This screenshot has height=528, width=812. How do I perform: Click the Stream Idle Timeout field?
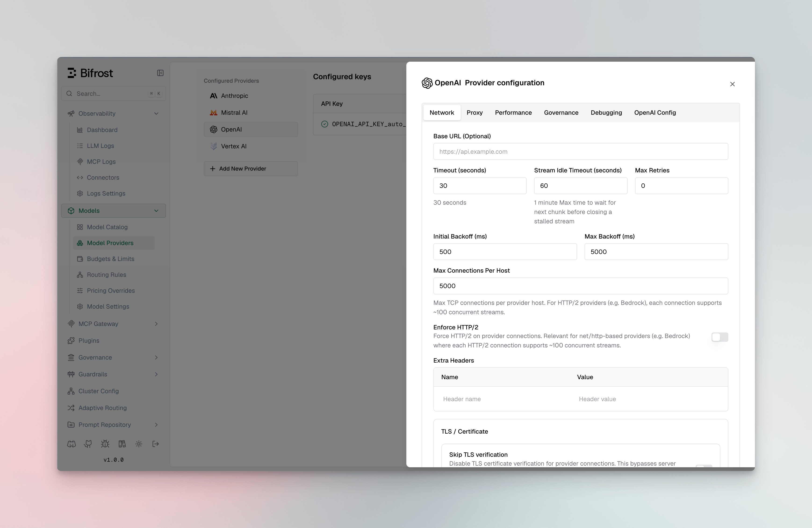pos(580,186)
